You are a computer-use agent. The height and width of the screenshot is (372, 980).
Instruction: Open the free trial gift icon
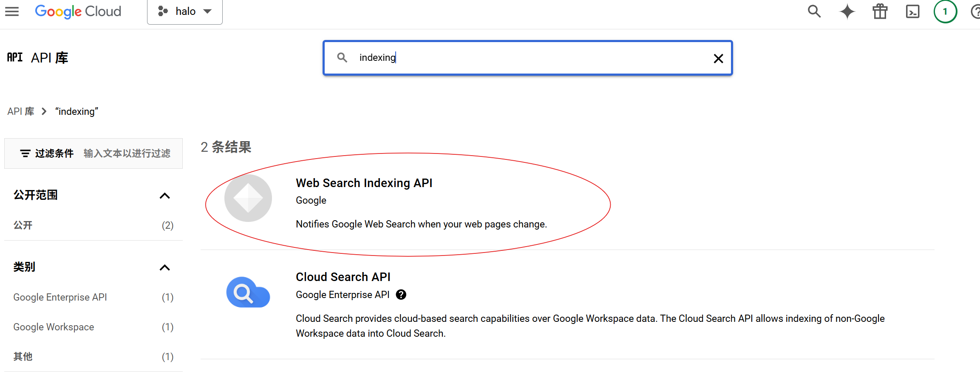pos(880,11)
